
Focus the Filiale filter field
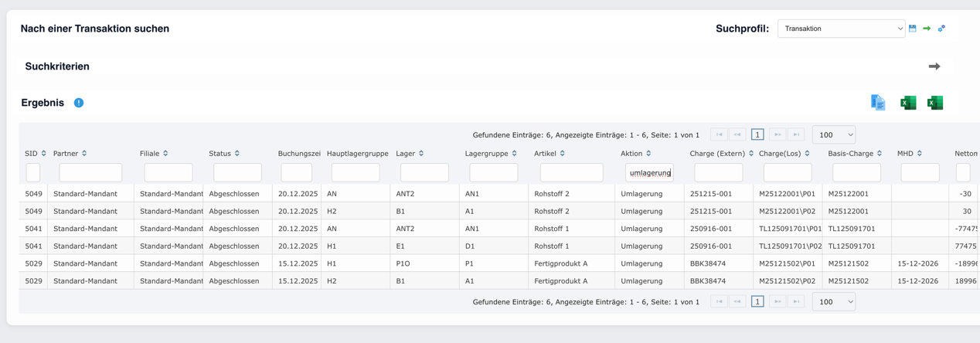tap(168, 172)
